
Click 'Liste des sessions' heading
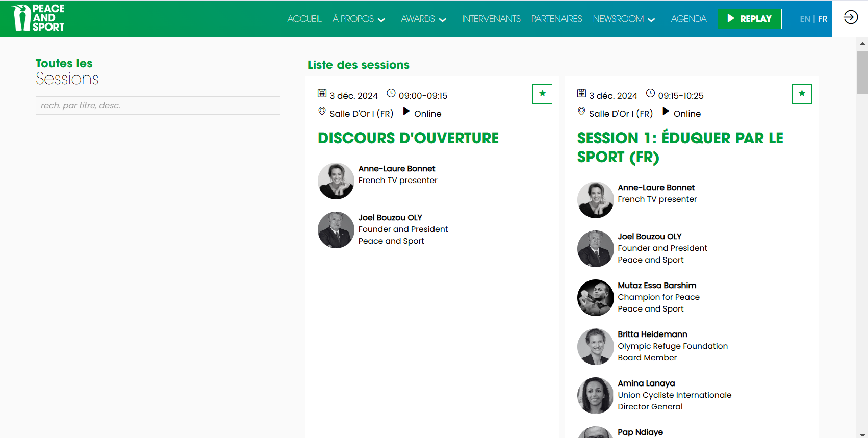(359, 65)
